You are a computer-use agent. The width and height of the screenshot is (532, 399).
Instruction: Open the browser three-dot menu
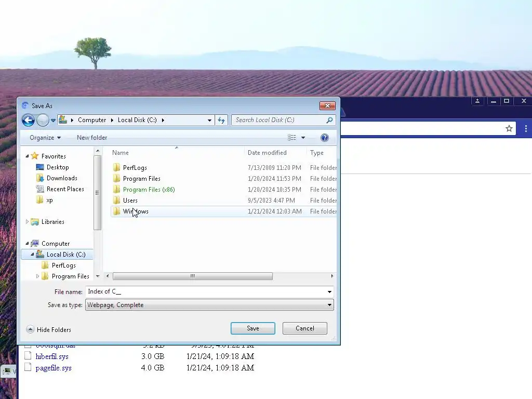(x=526, y=128)
